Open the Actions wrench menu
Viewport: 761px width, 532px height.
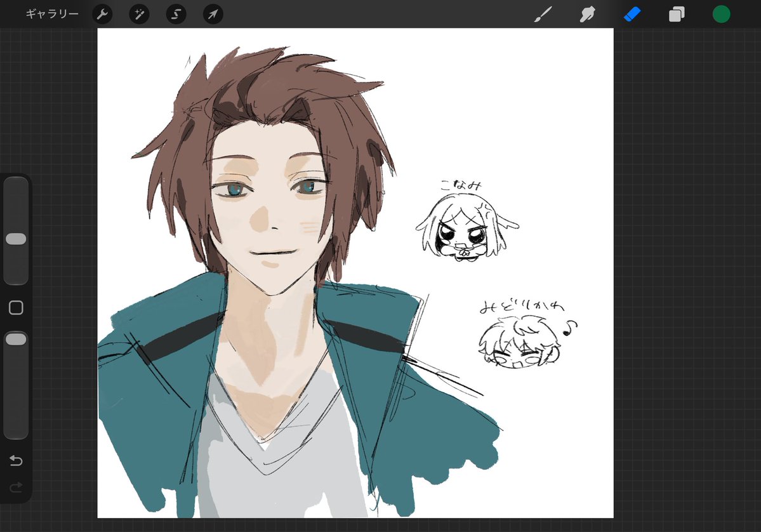point(102,14)
